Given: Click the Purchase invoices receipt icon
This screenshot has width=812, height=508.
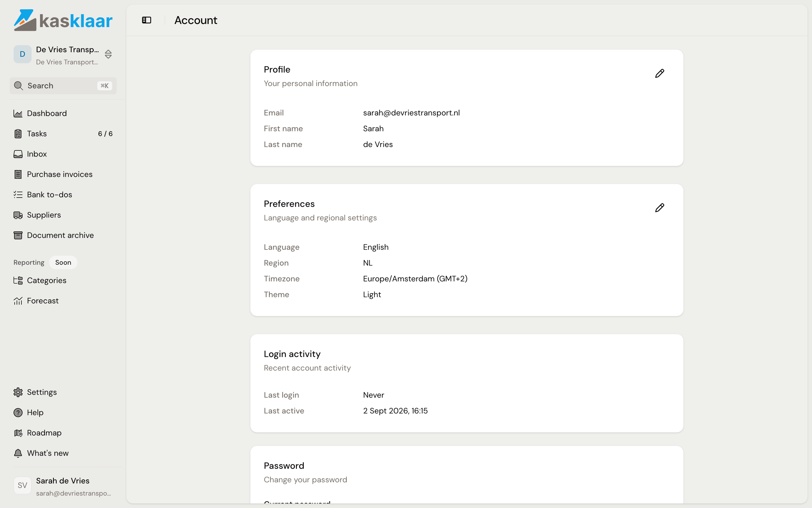Looking at the screenshot, I should (x=18, y=174).
